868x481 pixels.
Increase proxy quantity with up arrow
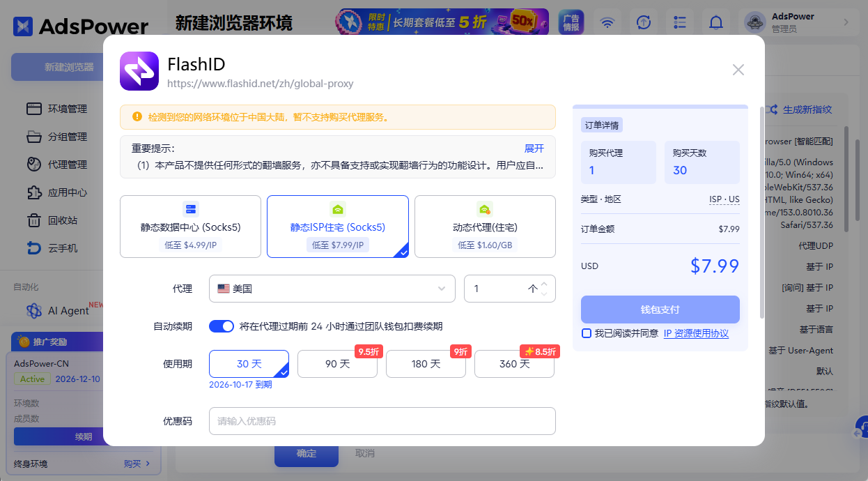click(x=545, y=284)
